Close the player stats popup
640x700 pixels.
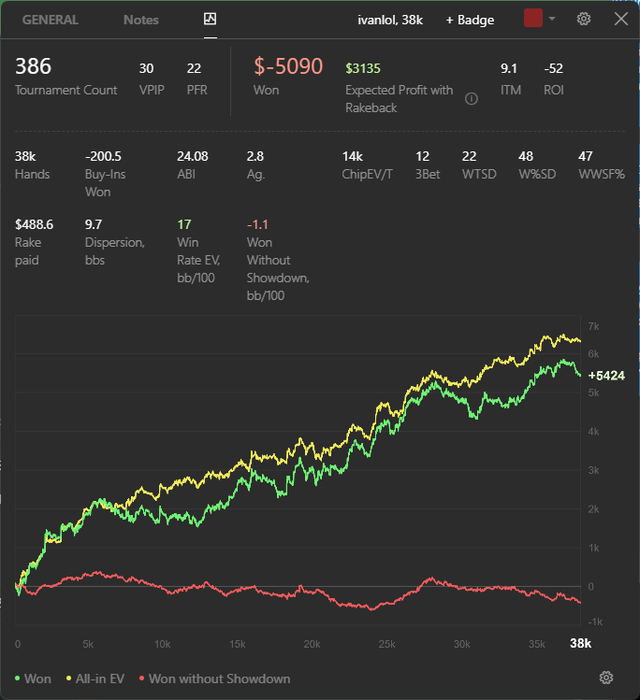621,19
